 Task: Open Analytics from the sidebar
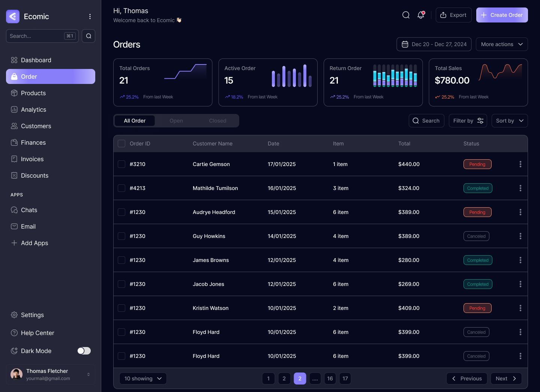pyautogui.click(x=33, y=109)
